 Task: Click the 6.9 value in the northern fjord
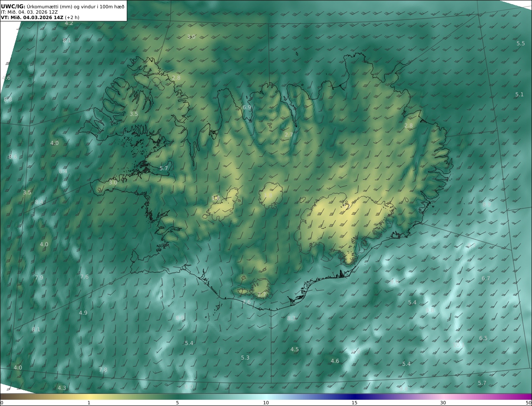[x=247, y=107]
